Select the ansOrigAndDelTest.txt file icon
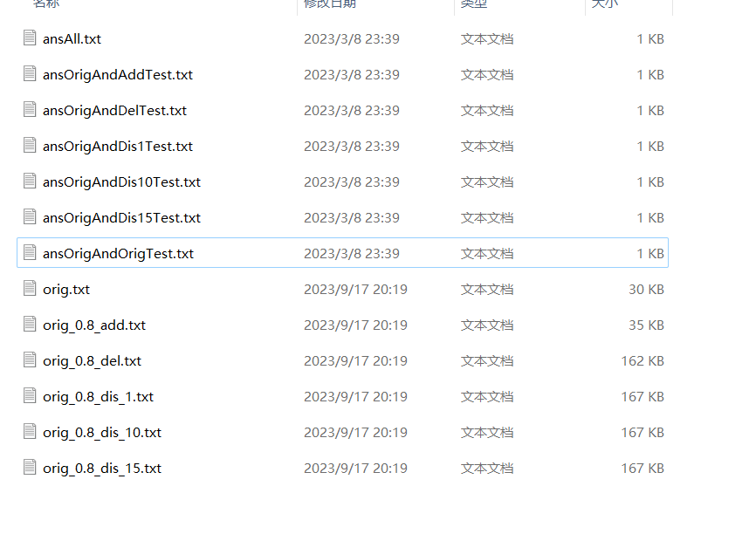756x534 pixels. coord(30,109)
